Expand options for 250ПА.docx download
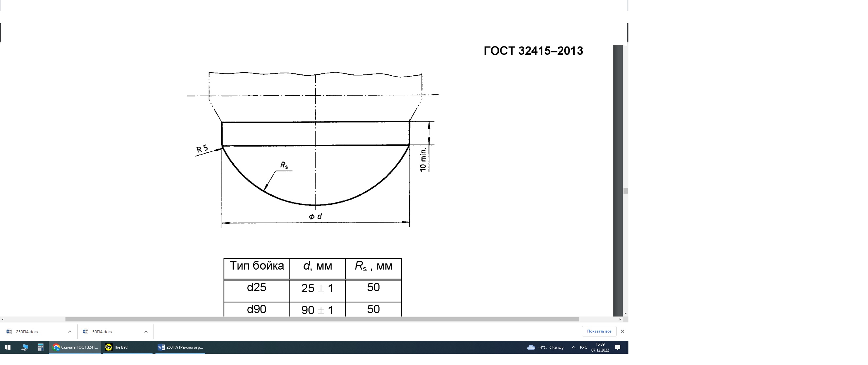868x365 pixels. (x=69, y=332)
